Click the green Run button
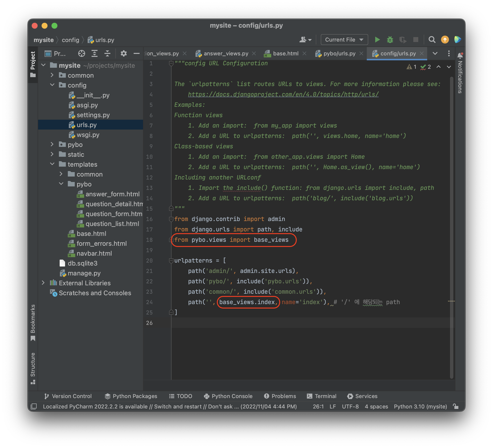This screenshot has height=448, width=493. point(377,40)
